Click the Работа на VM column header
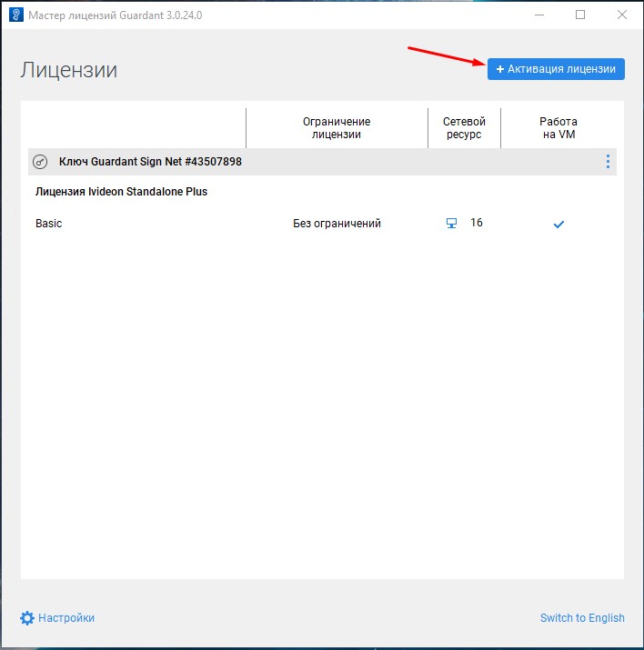644x650 pixels. (558, 127)
